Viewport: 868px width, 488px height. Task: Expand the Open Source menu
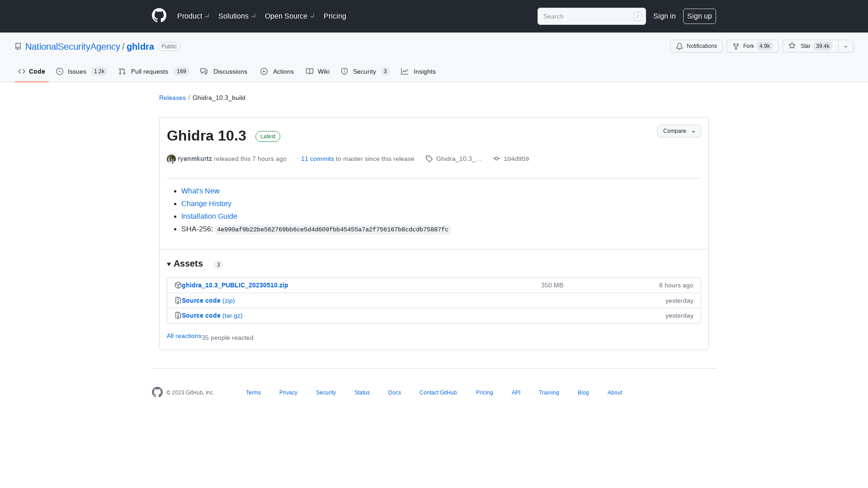click(289, 16)
